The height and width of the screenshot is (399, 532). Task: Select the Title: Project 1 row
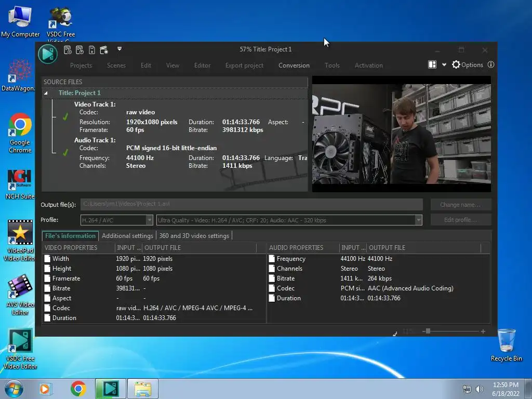pyautogui.click(x=175, y=93)
